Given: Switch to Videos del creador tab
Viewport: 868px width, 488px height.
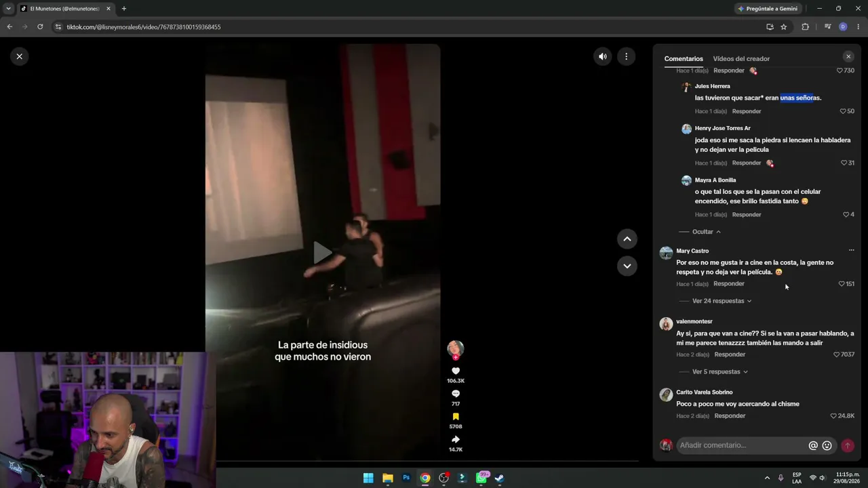Looking at the screenshot, I should click(741, 59).
